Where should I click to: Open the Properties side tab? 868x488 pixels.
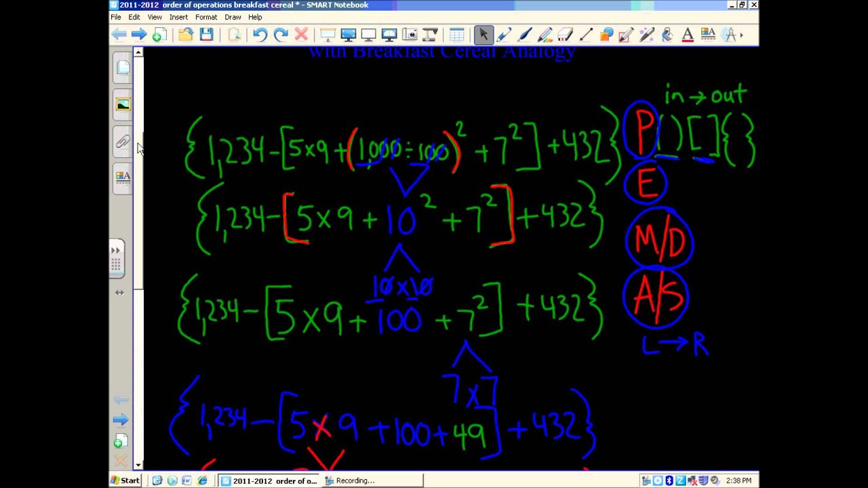click(122, 178)
